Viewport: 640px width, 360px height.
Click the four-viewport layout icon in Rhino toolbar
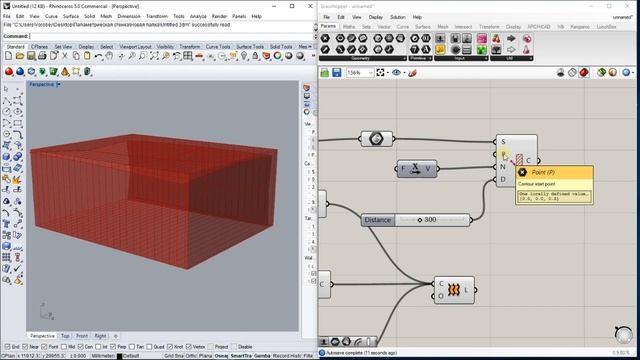pyautogui.click(x=188, y=56)
